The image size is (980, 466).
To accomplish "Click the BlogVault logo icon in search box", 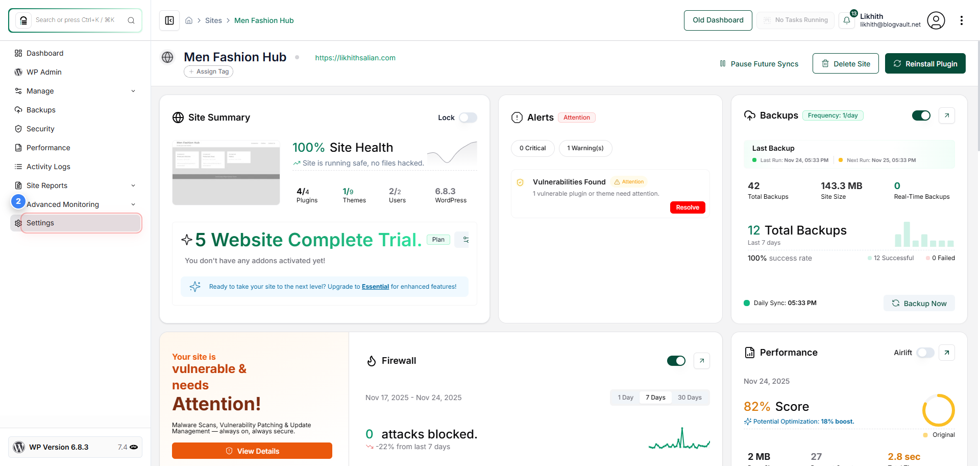I will point(23,20).
